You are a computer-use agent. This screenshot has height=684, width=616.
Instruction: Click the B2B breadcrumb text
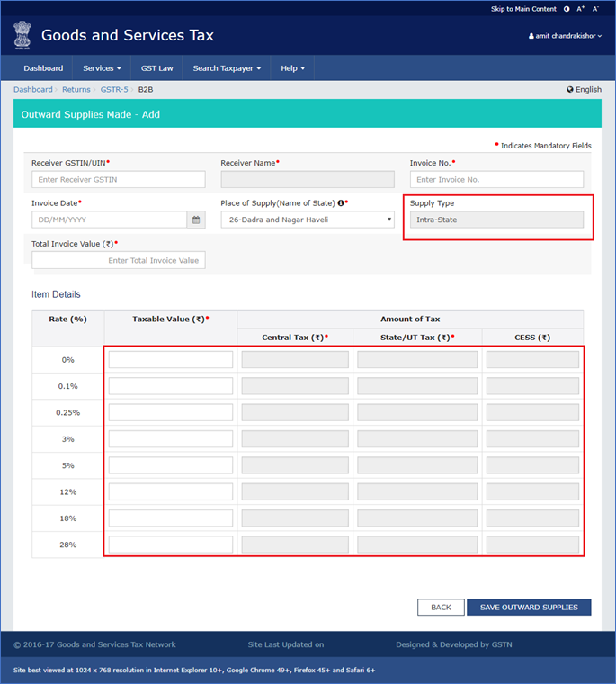146,89
